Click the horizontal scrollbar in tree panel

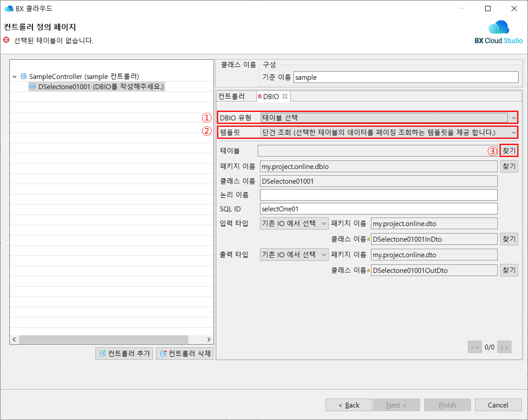coord(103,339)
